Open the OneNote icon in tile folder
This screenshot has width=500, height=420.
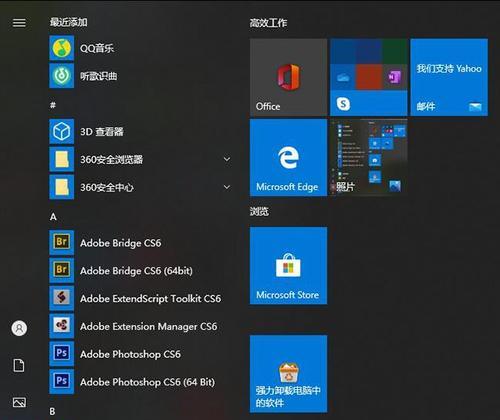[x=395, y=77]
